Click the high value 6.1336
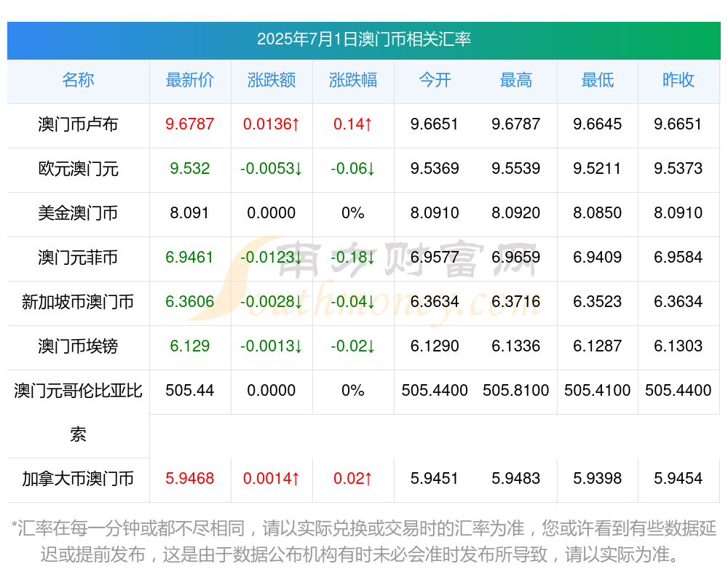This screenshot has height=577, width=728. click(516, 346)
